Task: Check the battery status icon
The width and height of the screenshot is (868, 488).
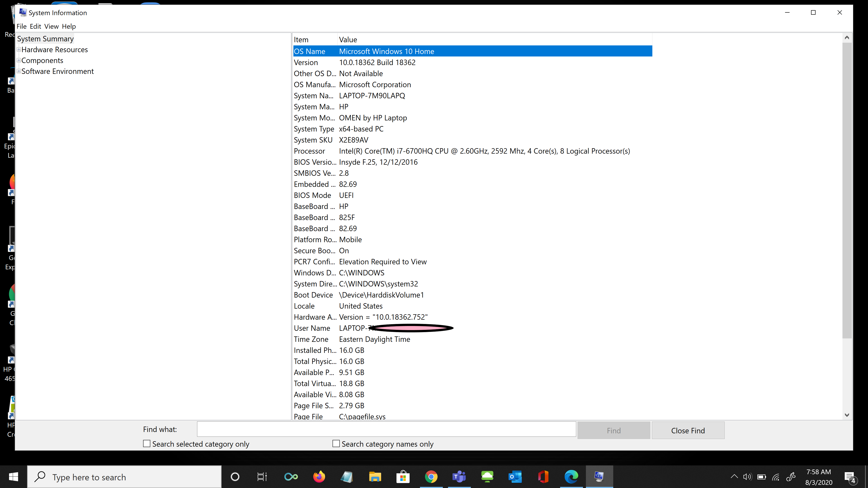Action: pyautogui.click(x=762, y=476)
